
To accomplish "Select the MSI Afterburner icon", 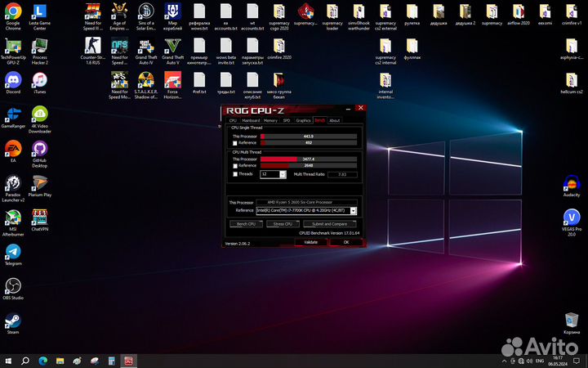I will pyautogui.click(x=13, y=223).
